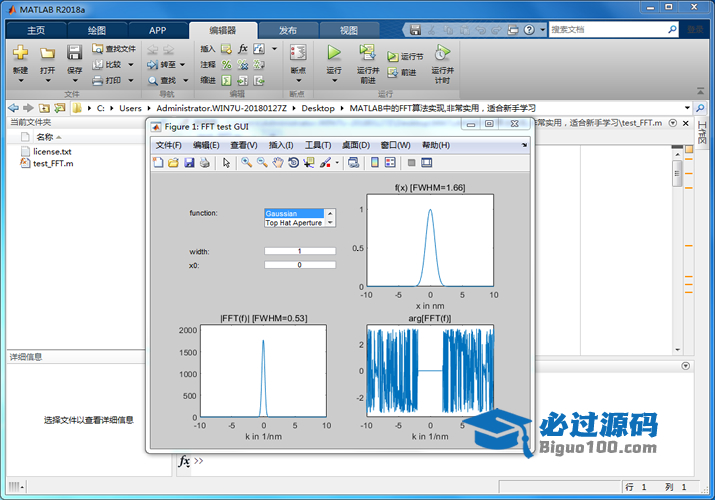Click the Run and Time (运行并计时) icon
This screenshot has height=500, width=715.
click(x=441, y=53)
